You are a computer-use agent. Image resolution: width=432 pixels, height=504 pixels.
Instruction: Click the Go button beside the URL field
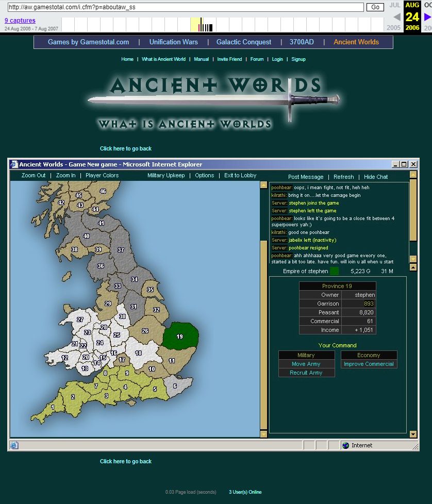(375, 7)
